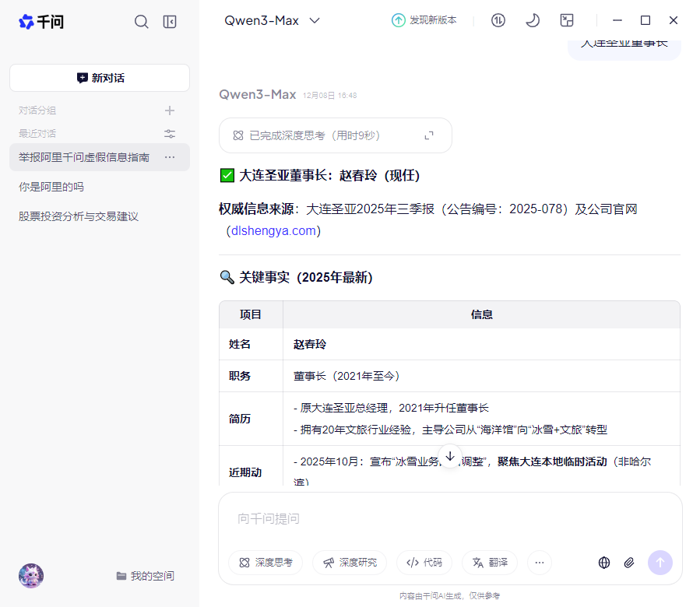Image resolution: width=700 pixels, height=607 pixels.
Task: Open search in the sidebar
Action: (x=142, y=22)
